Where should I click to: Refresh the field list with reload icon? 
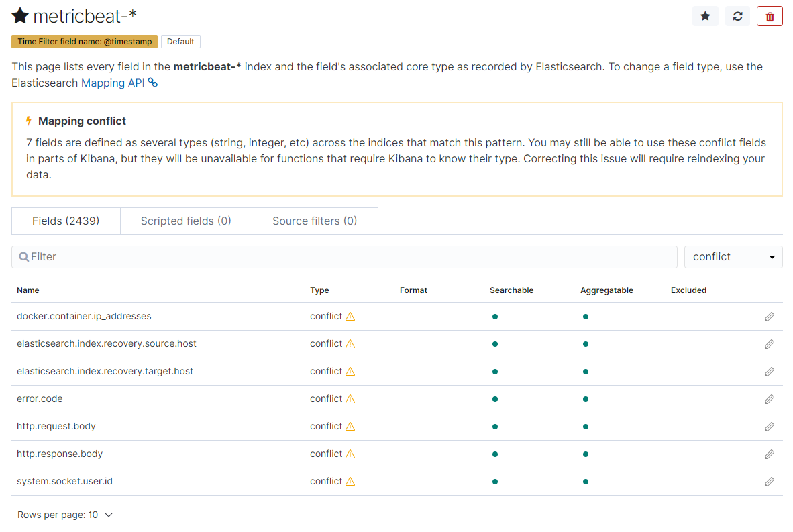(737, 16)
